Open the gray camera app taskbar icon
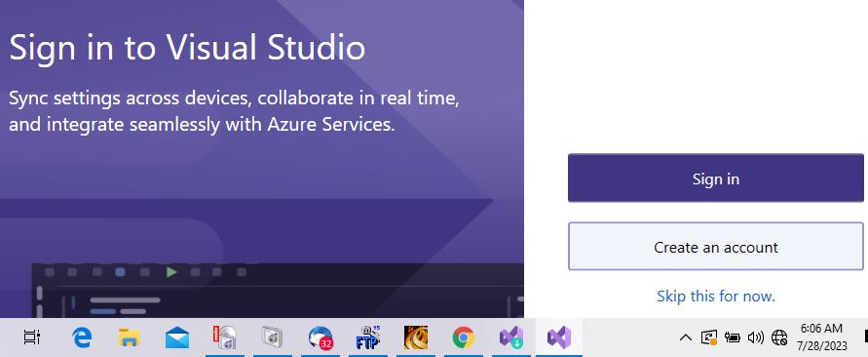This screenshot has height=357, width=868. [x=273, y=337]
